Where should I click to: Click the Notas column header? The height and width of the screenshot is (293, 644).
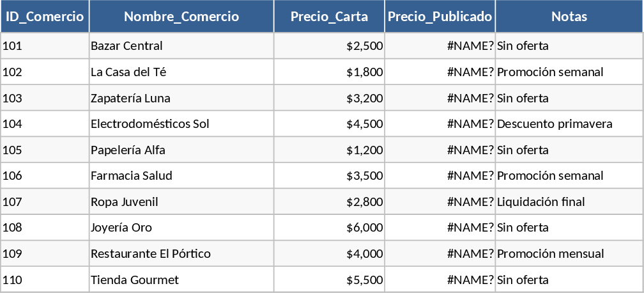[x=569, y=17]
